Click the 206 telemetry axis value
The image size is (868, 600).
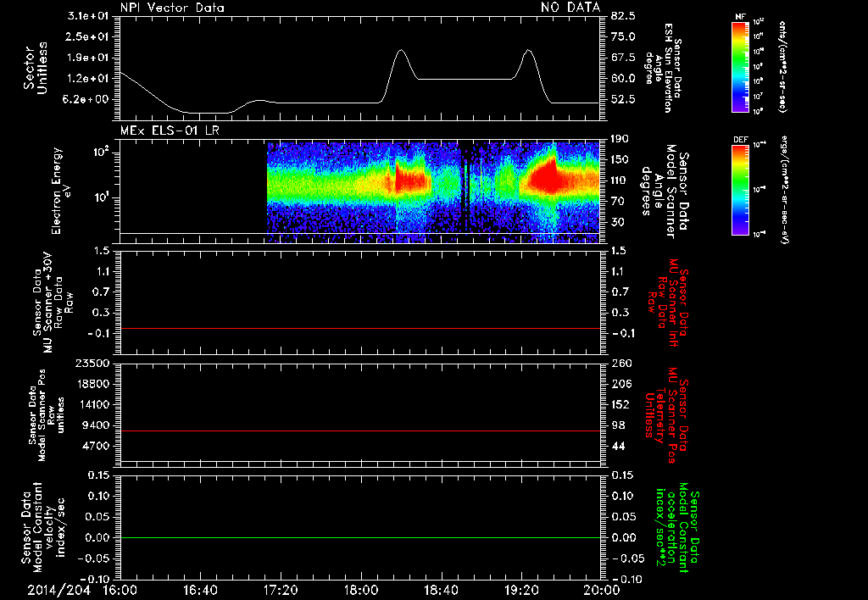[x=621, y=384]
